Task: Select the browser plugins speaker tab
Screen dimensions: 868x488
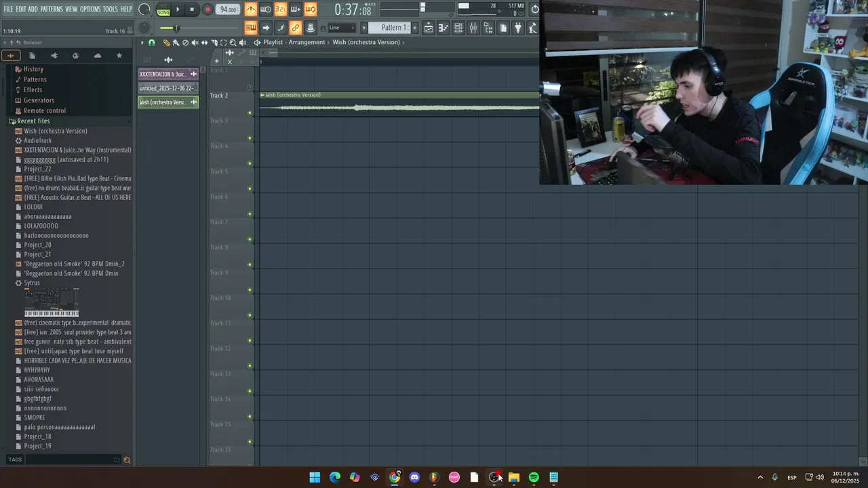Action: pos(54,56)
